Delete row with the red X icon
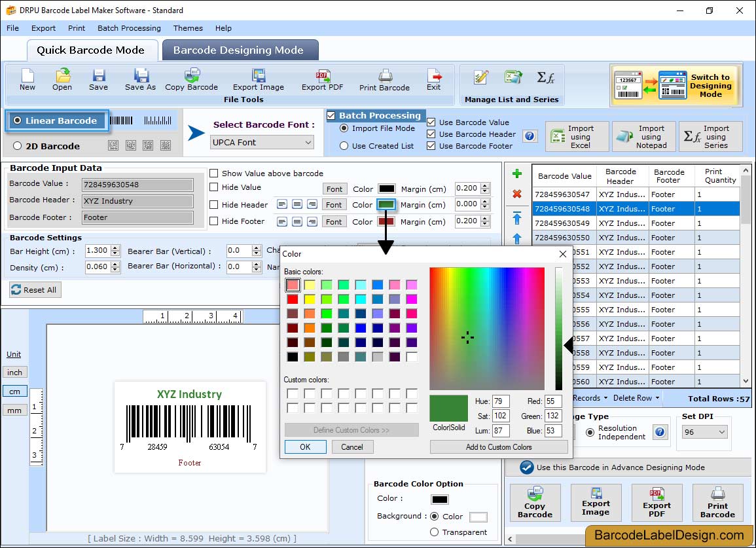The height and width of the screenshot is (548, 756). click(x=517, y=194)
